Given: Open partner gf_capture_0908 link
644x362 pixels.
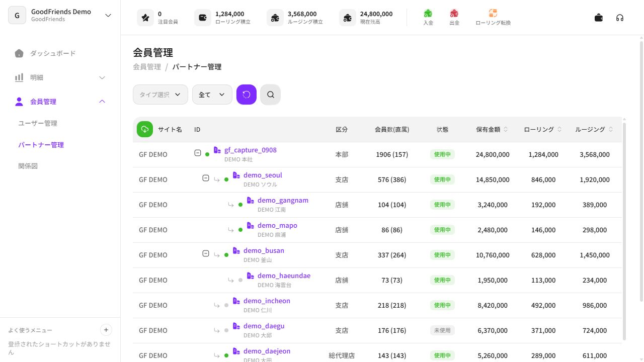Looking at the screenshot, I should click(x=251, y=150).
